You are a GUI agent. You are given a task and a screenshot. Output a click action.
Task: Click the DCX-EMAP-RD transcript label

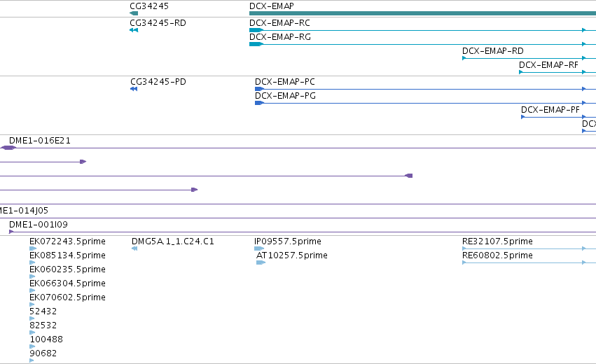click(x=492, y=51)
